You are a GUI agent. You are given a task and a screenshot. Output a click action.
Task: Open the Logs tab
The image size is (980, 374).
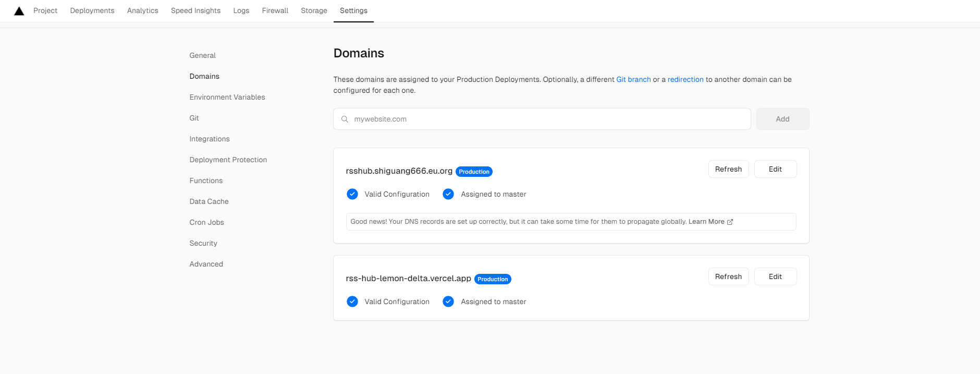241,10
